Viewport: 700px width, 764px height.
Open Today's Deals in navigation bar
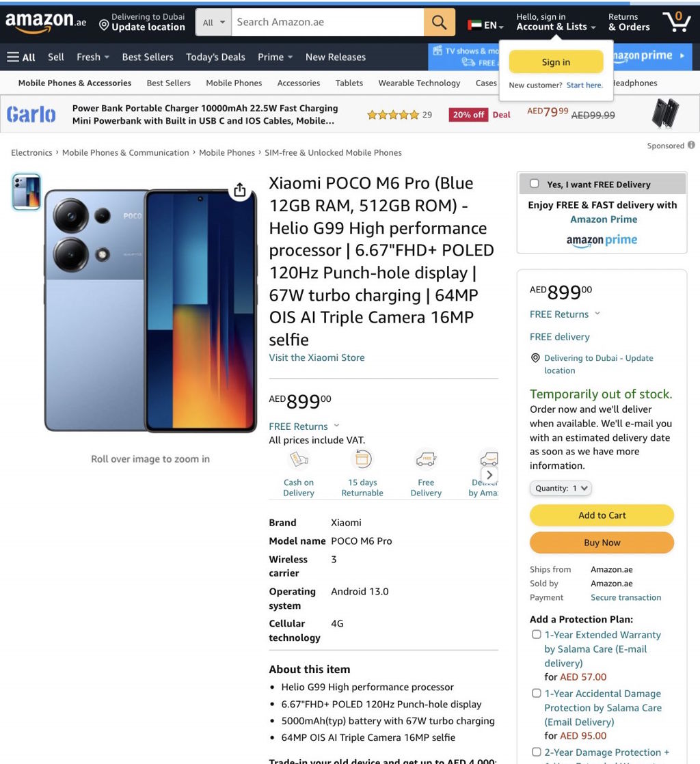tap(215, 57)
